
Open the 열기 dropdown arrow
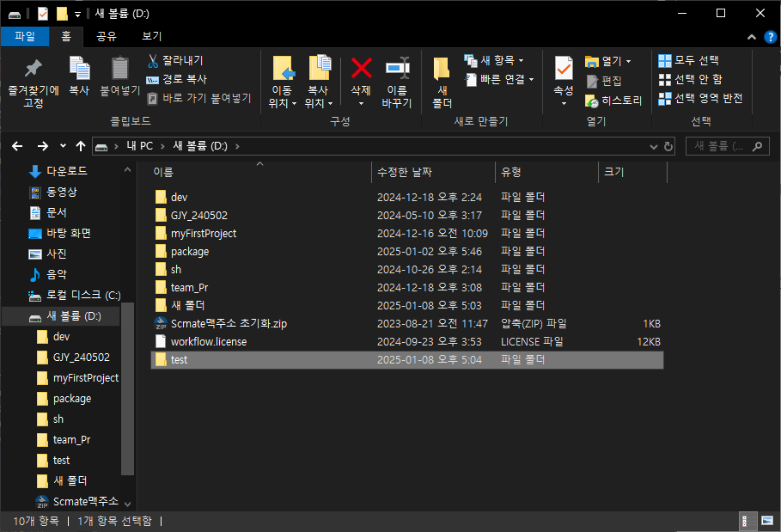629,61
